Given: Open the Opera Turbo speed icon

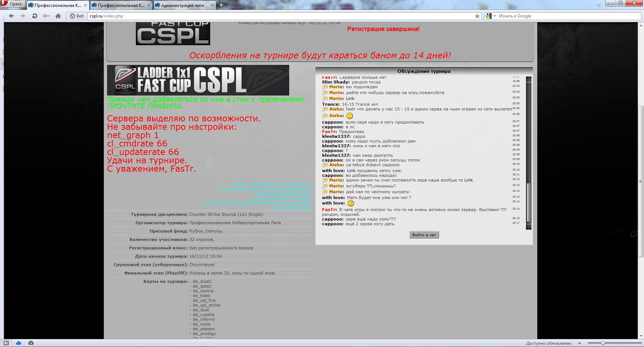Looking at the screenshot, I should 31,343.
